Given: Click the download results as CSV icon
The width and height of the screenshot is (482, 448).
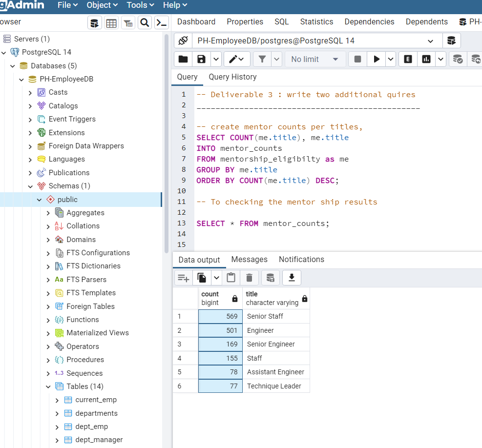Looking at the screenshot, I should click(292, 278).
